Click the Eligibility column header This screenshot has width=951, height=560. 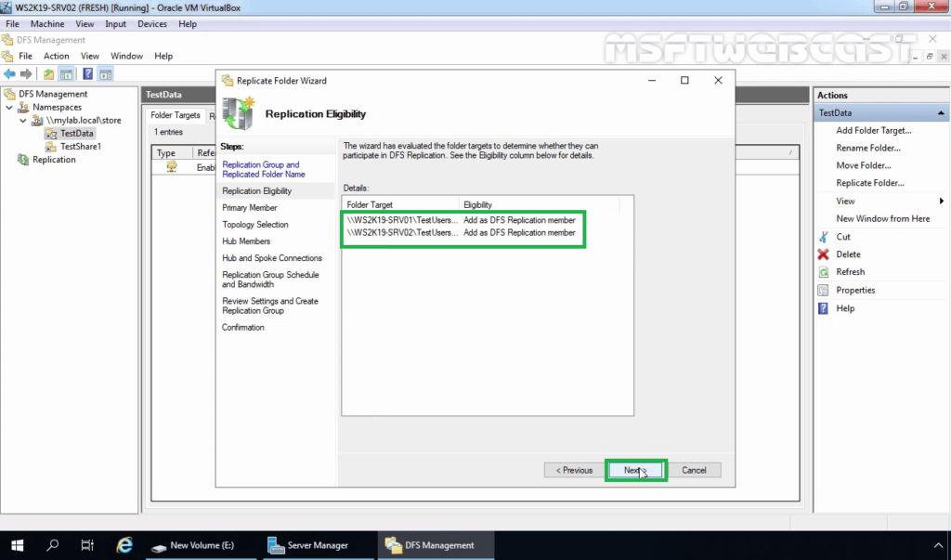(x=540, y=205)
